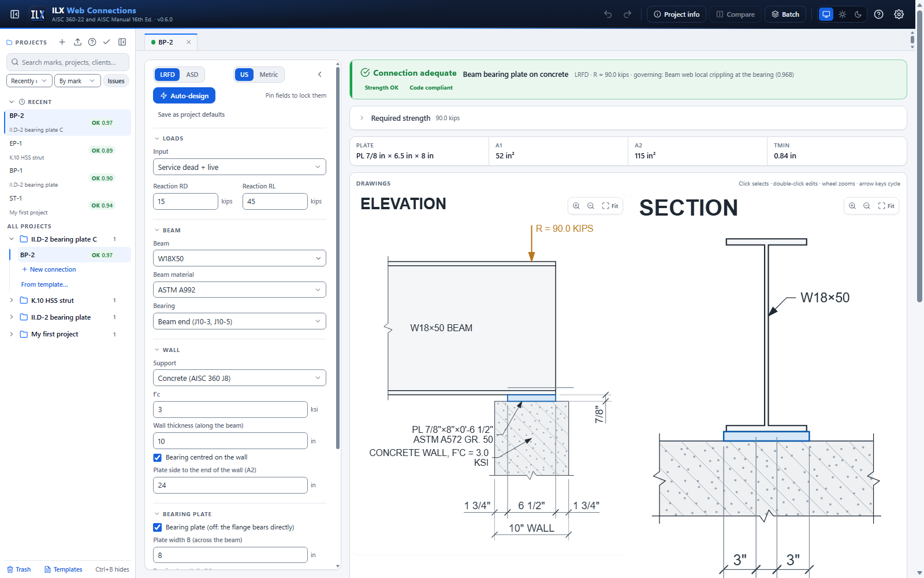Open the load Input dropdown

(x=240, y=167)
